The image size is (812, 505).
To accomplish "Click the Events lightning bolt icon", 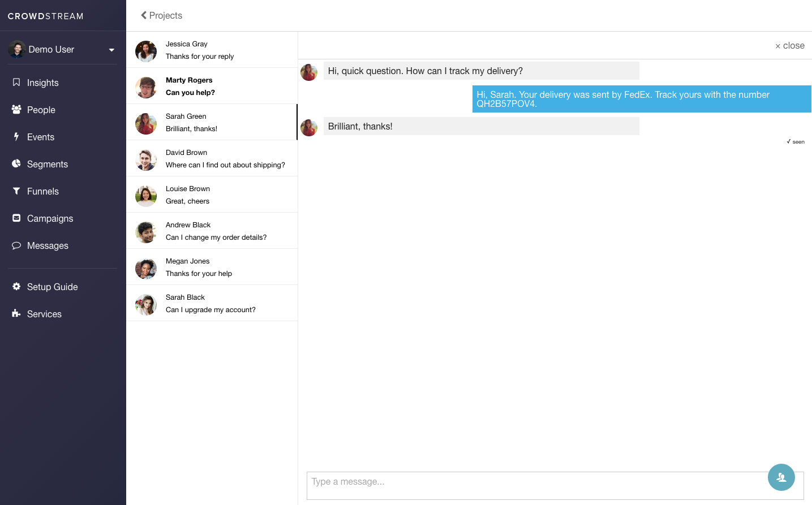I will [16, 136].
